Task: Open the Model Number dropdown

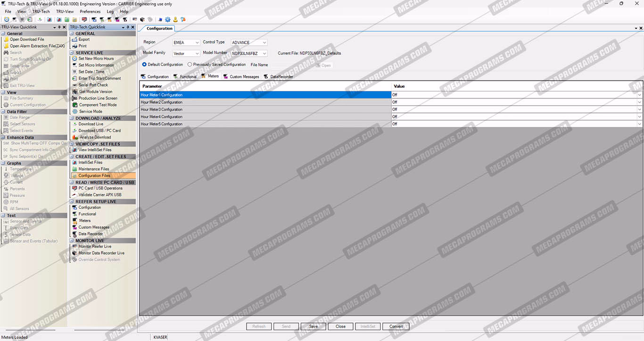Action: pyautogui.click(x=249, y=54)
